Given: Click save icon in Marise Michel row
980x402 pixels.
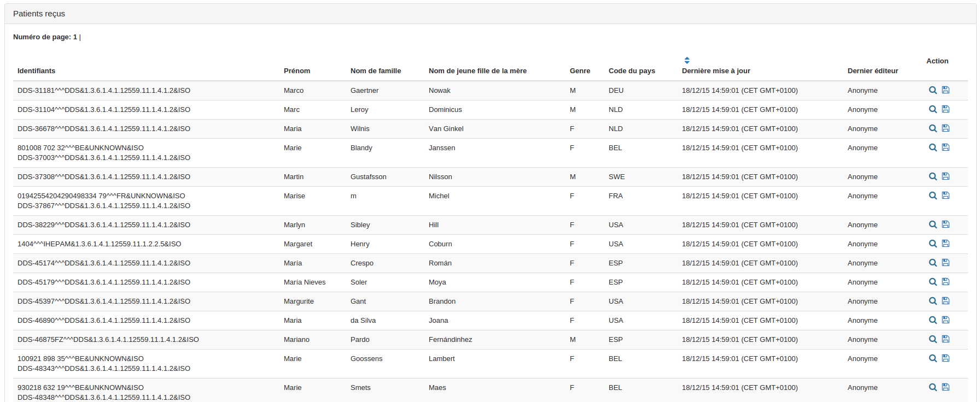Looking at the screenshot, I should 946,196.
